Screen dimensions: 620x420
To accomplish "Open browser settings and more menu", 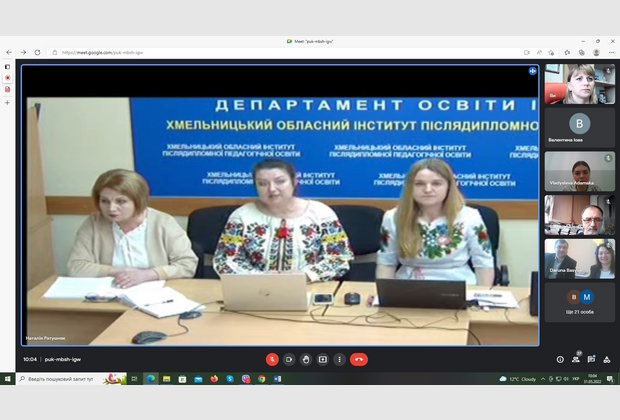I will click(611, 52).
